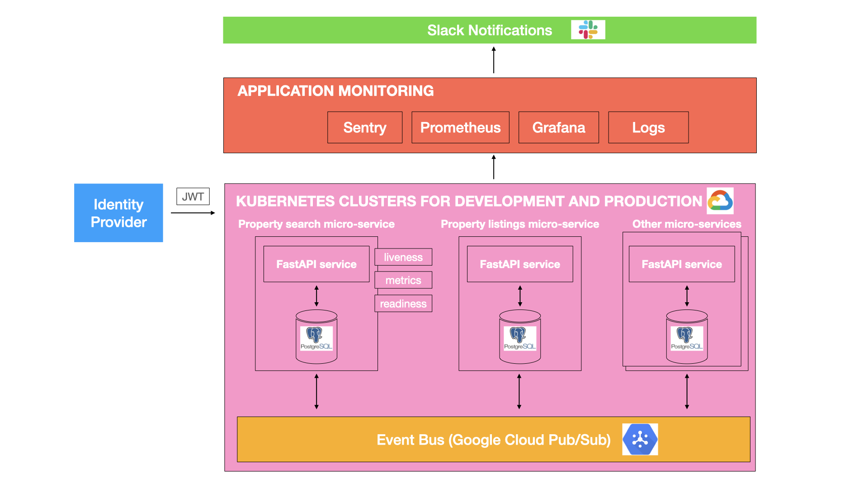Select the Sentry box
Image resolution: width=868 pixels, height=488 pixels.
tap(365, 127)
